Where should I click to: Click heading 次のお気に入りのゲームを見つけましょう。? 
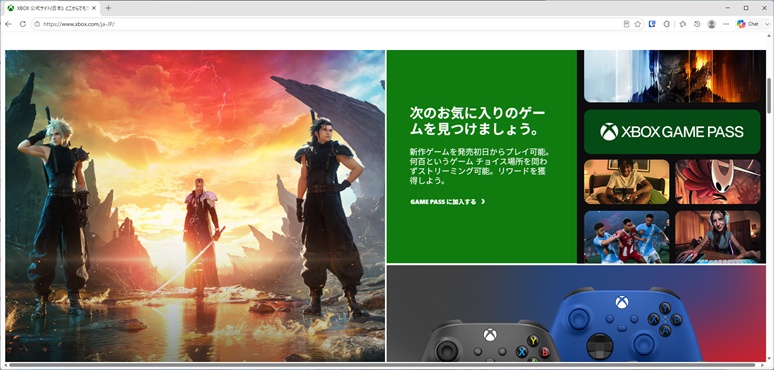coord(477,121)
